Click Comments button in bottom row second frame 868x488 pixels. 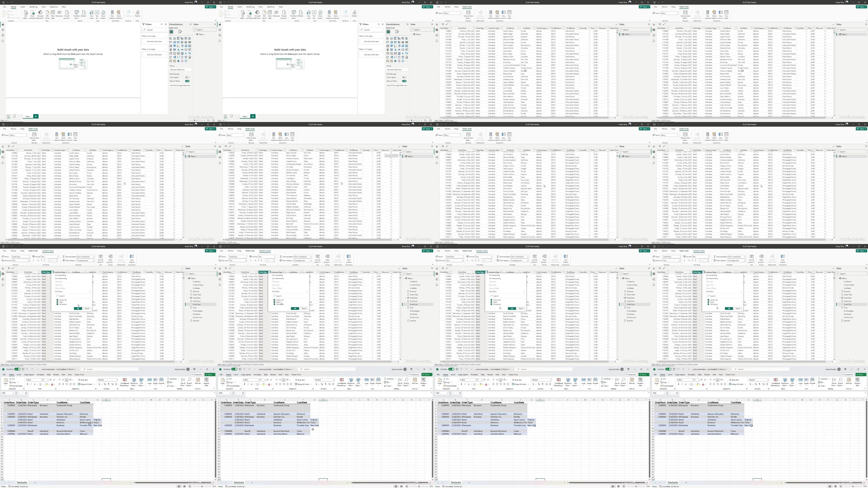click(414, 374)
